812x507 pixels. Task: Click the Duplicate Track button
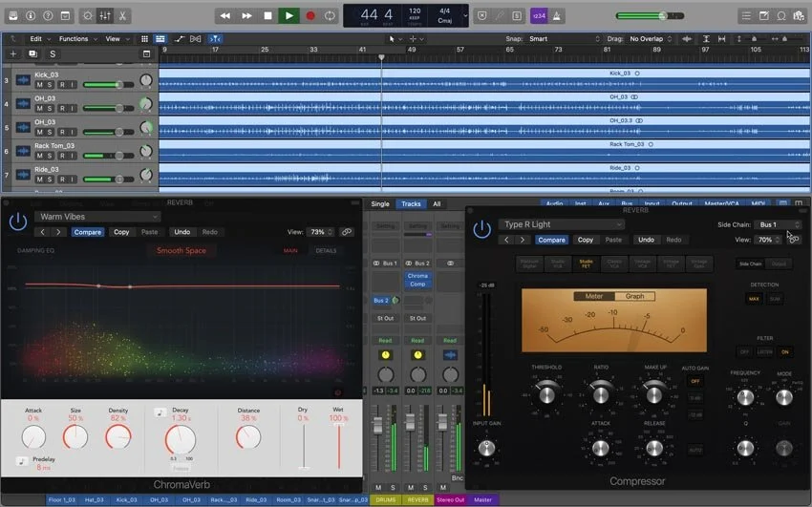click(x=32, y=53)
